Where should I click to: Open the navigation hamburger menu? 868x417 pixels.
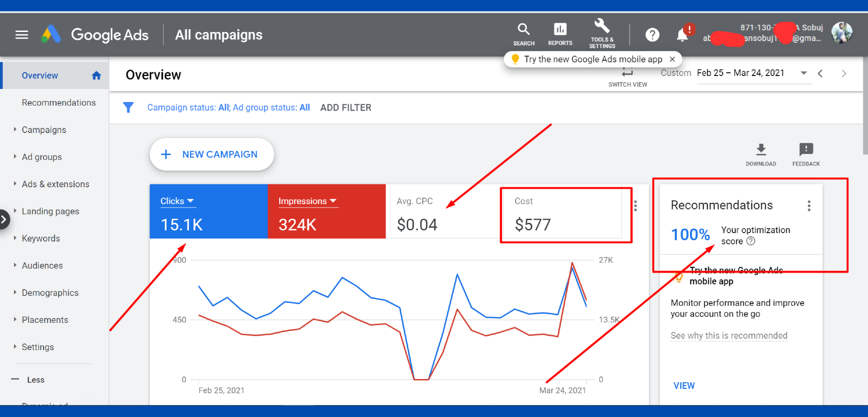(x=21, y=35)
